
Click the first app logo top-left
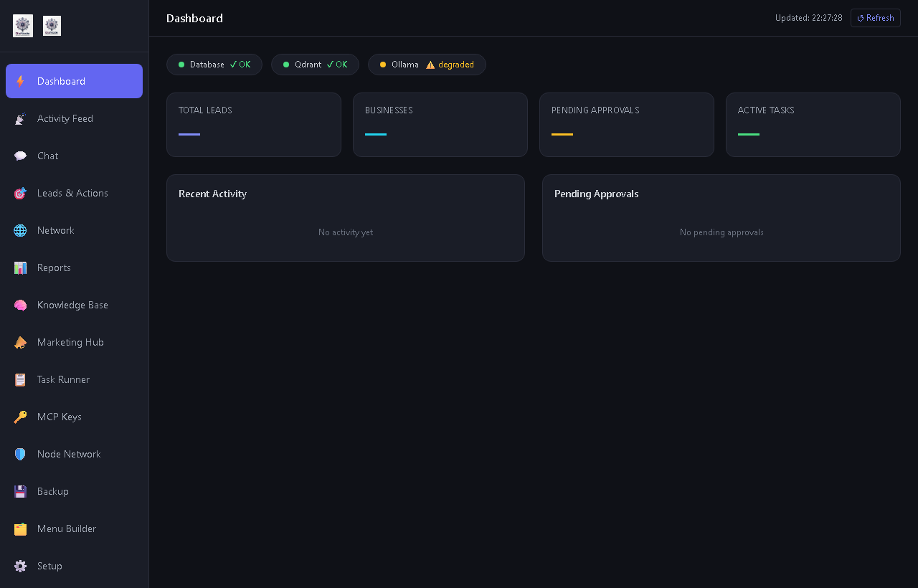23,26
